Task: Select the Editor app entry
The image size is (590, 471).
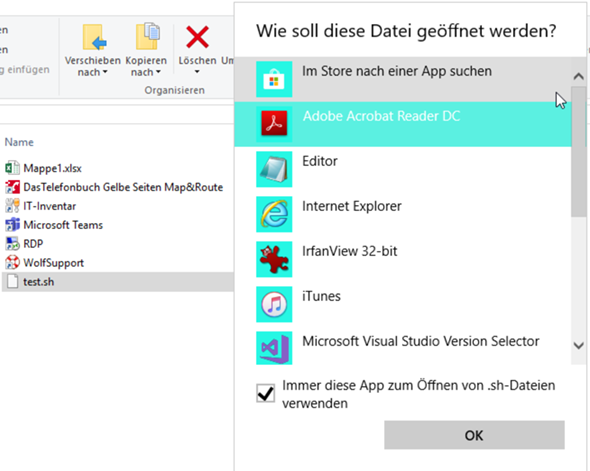Action: tap(403, 169)
